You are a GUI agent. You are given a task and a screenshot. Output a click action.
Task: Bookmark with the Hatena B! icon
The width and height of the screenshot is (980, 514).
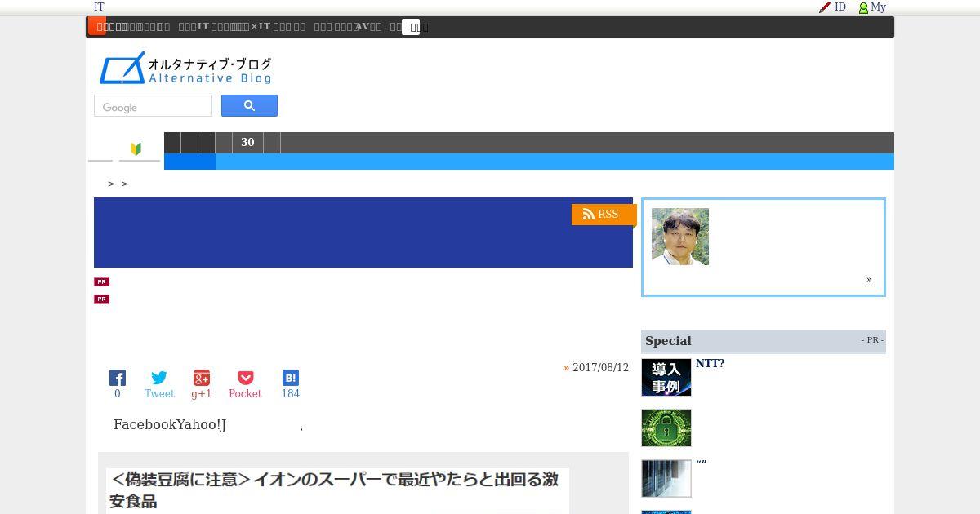click(291, 378)
